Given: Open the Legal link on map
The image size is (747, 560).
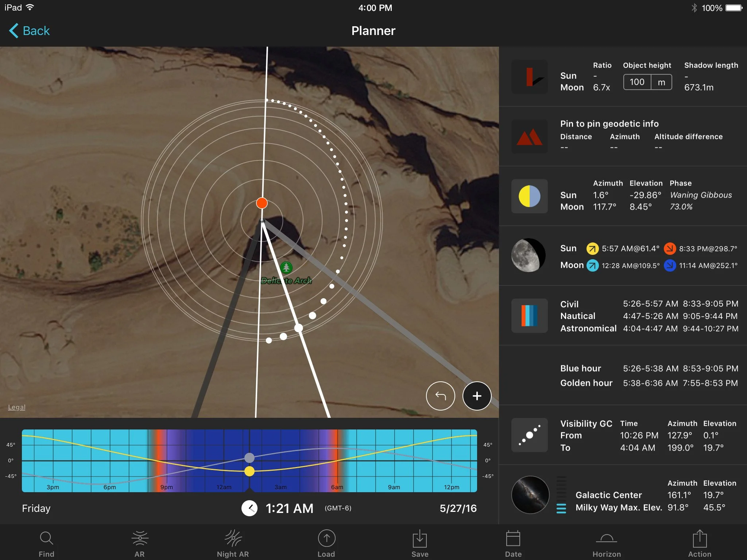Looking at the screenshot, I should pyautogui.click(x=17, y=407).
